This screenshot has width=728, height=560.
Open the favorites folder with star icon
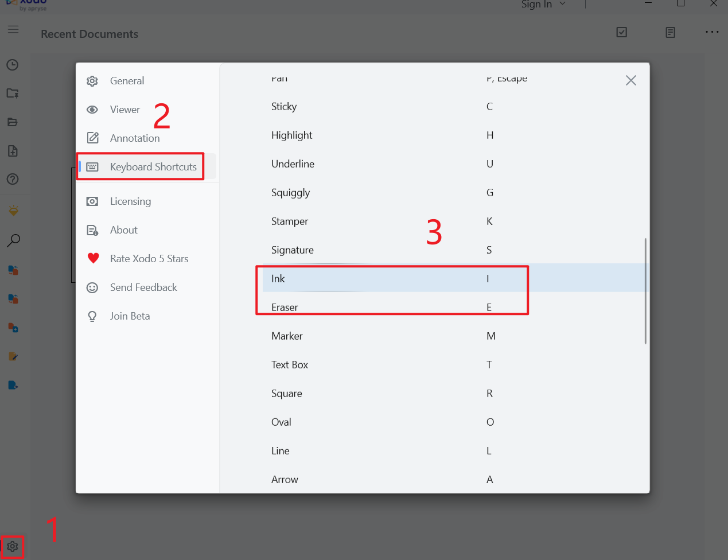(13, 93)
